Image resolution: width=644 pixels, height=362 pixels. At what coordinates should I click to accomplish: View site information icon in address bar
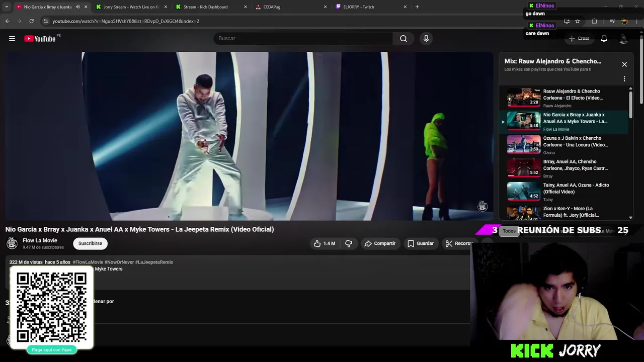pyautogui.click(x=46, y=21)
